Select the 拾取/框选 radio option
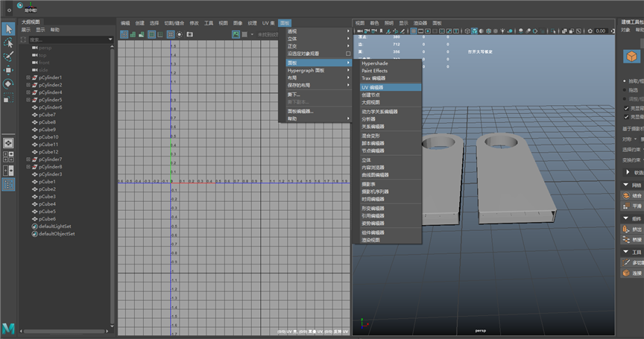This screenshot has height=339, width=644. [626, 80]
